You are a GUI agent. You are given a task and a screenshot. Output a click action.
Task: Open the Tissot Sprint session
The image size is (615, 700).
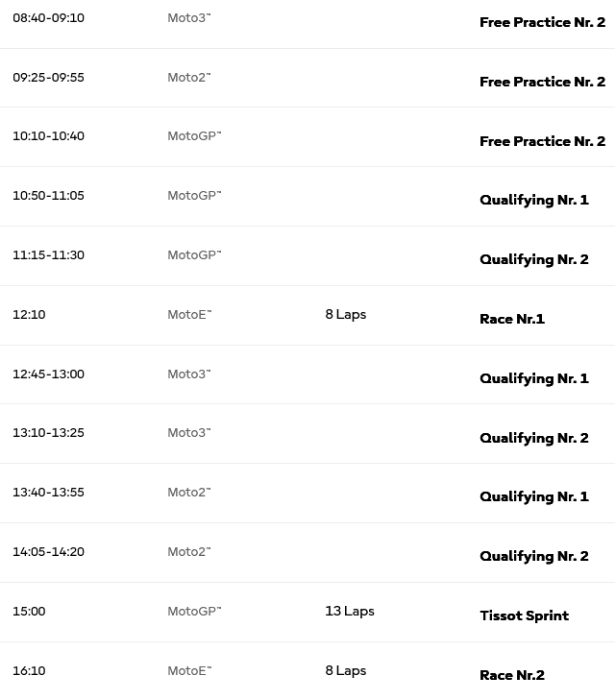525,616
